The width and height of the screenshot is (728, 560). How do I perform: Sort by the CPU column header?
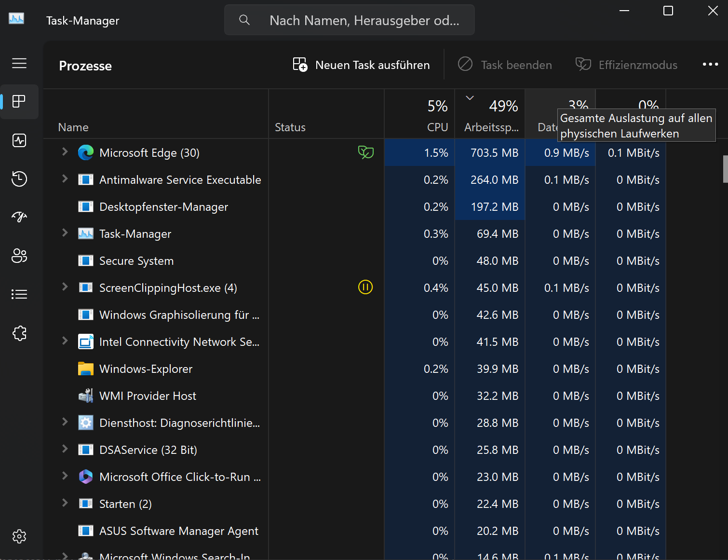tap(419, 114)
